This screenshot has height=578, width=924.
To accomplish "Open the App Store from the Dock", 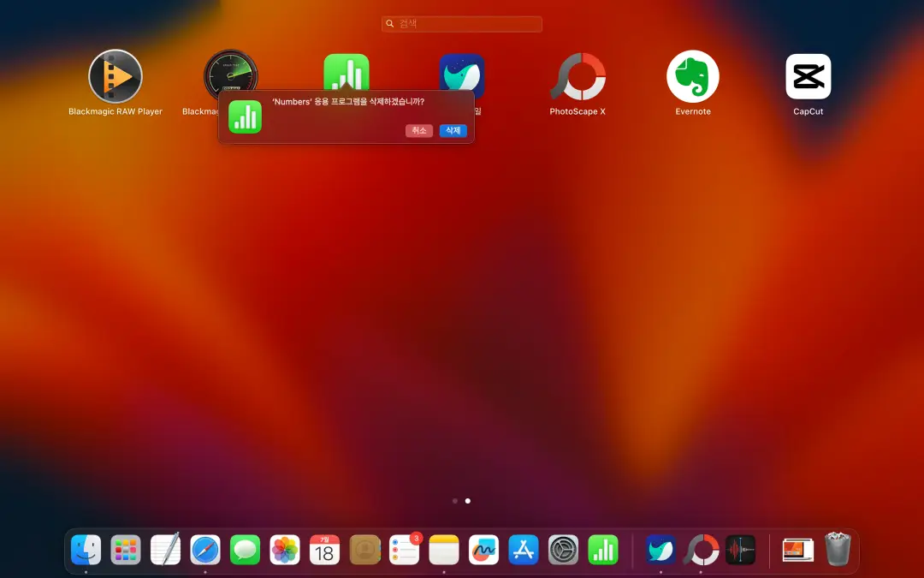I will click(524, 550).
